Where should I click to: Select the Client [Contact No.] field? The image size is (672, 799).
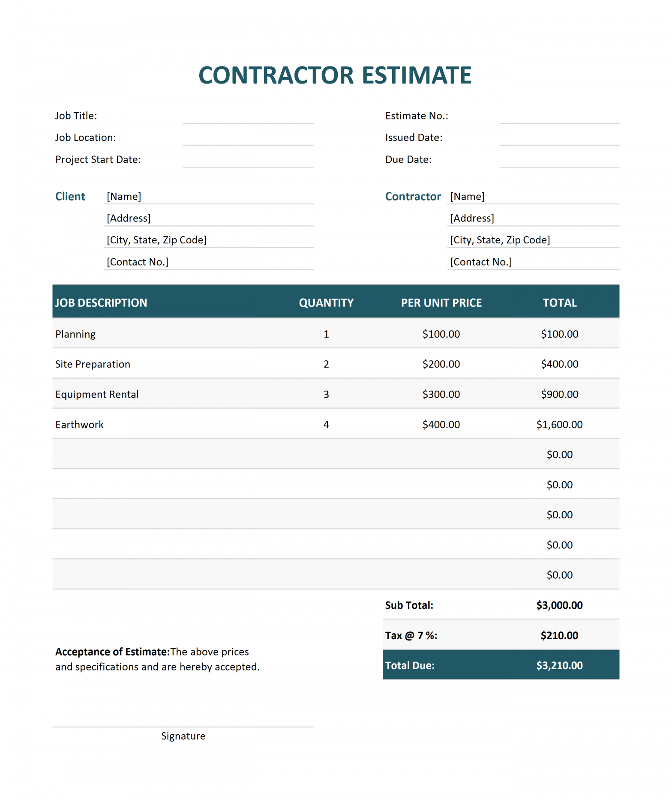(x=209, y=262)
